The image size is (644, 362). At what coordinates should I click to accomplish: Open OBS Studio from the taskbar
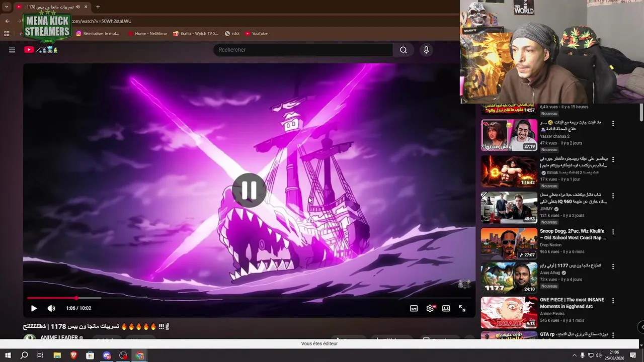tap(123, 355)
